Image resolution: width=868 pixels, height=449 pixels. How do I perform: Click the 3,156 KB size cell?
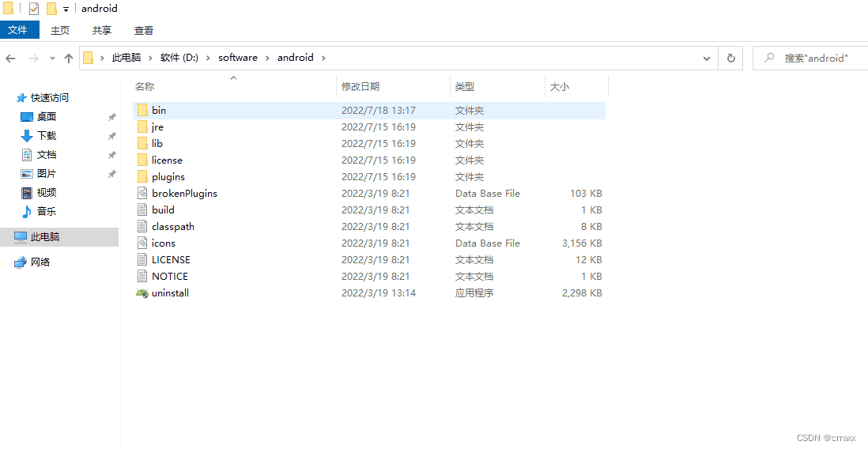(x=582, y=243)
